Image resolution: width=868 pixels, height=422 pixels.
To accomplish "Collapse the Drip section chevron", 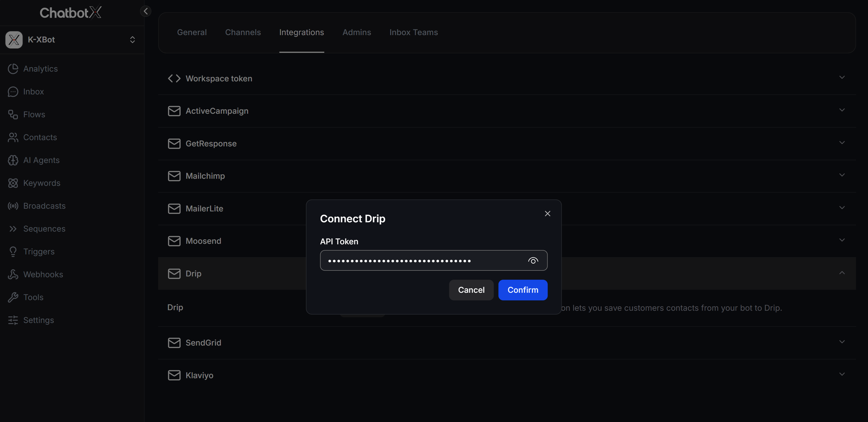I will click(842, 273).
